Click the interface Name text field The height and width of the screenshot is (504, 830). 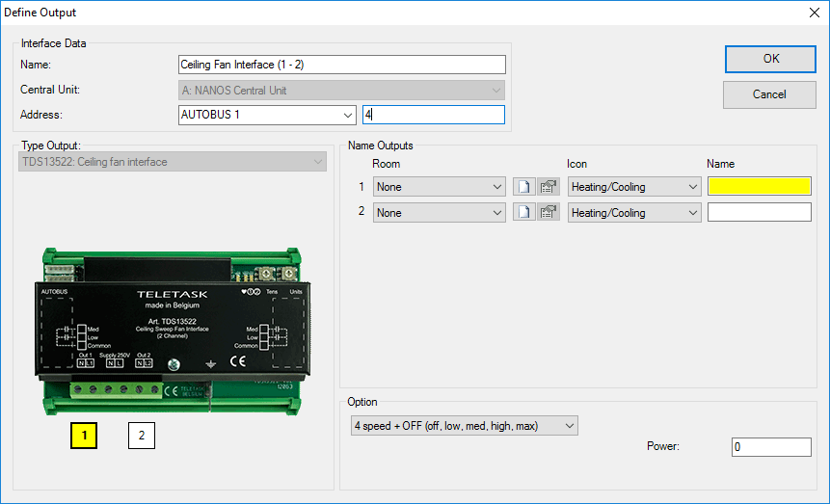coord(341,65)
